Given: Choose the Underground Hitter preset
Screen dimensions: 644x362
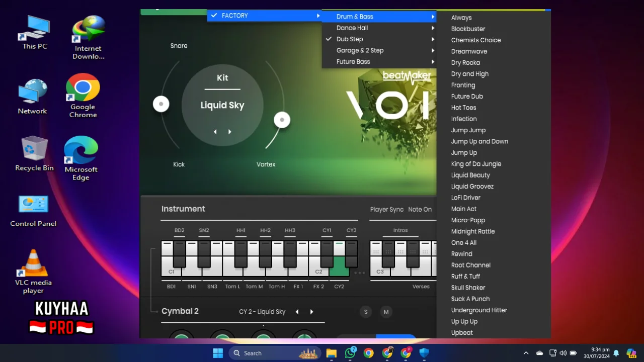Looking at the screenshot, I should 479,310.
